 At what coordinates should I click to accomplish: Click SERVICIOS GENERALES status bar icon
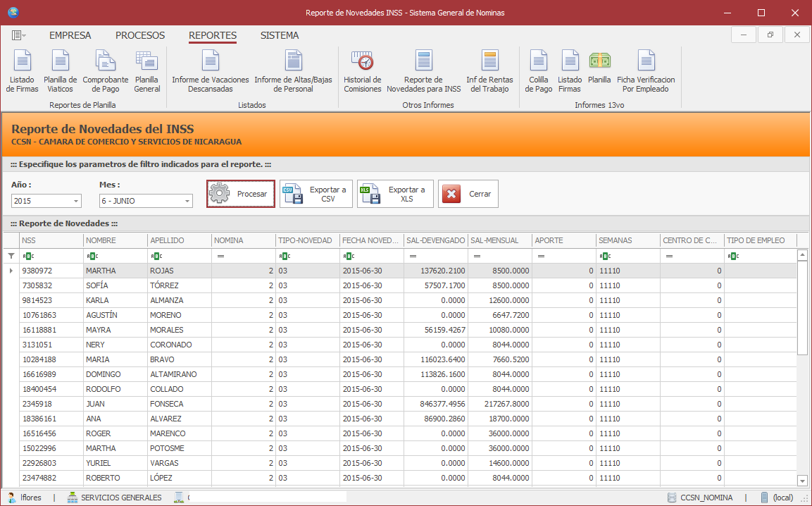point(73,497)
